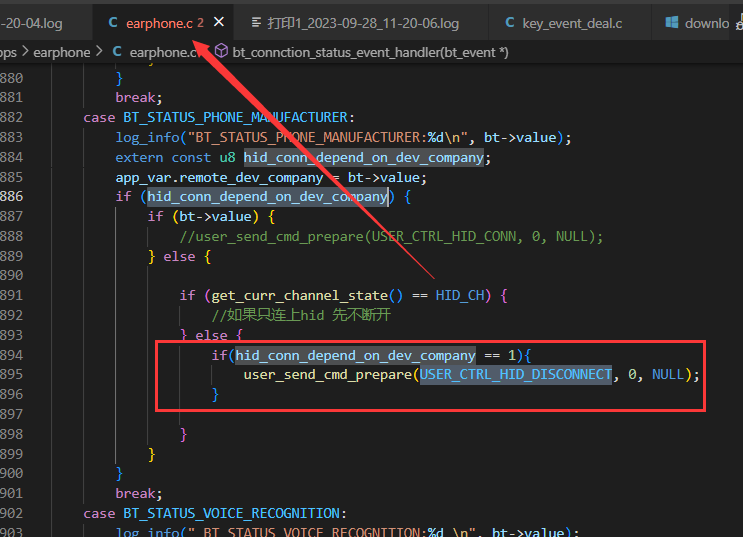
Task: Click 'if (bt->value)' on line 887
Action: 203,217
